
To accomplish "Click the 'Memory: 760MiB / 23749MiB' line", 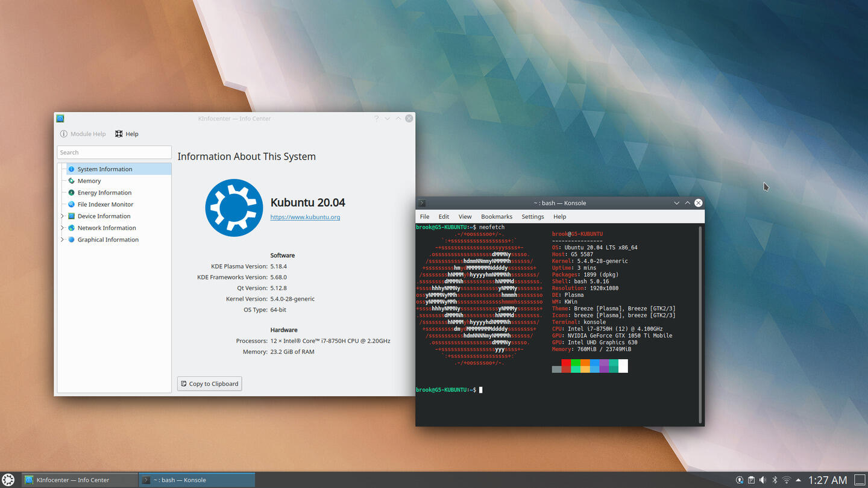I will 591,349.
